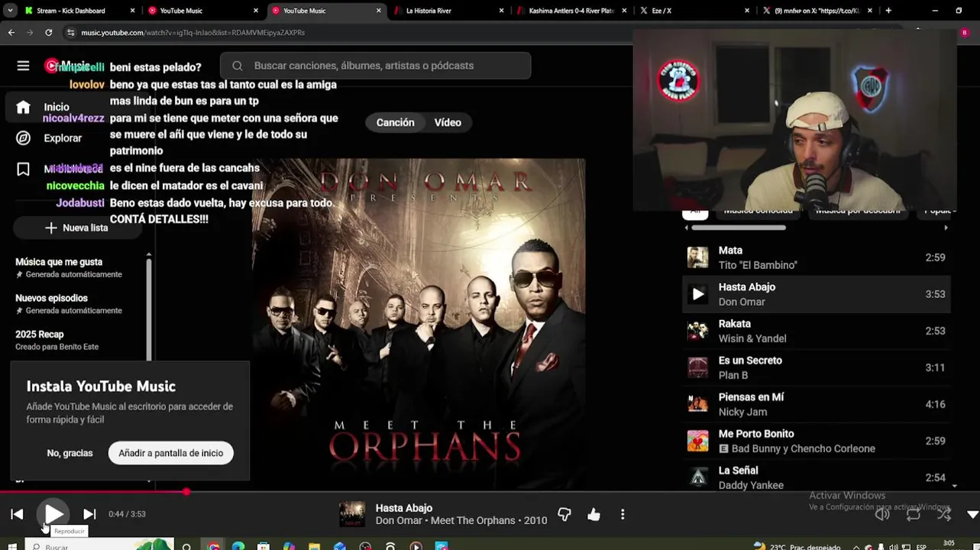Click the queue list scroll-down arrow
The image size is (980, 550).
[954, 486]
